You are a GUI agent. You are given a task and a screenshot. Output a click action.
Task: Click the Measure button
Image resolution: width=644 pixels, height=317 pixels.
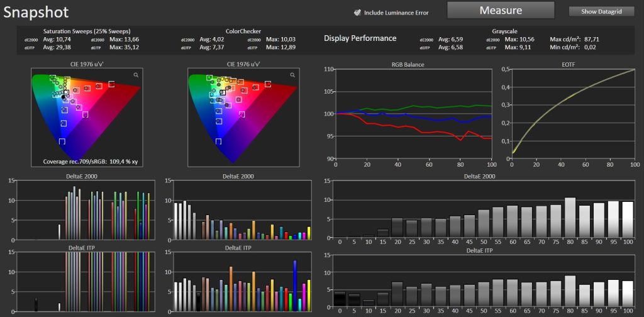click(x=501, y=10)
